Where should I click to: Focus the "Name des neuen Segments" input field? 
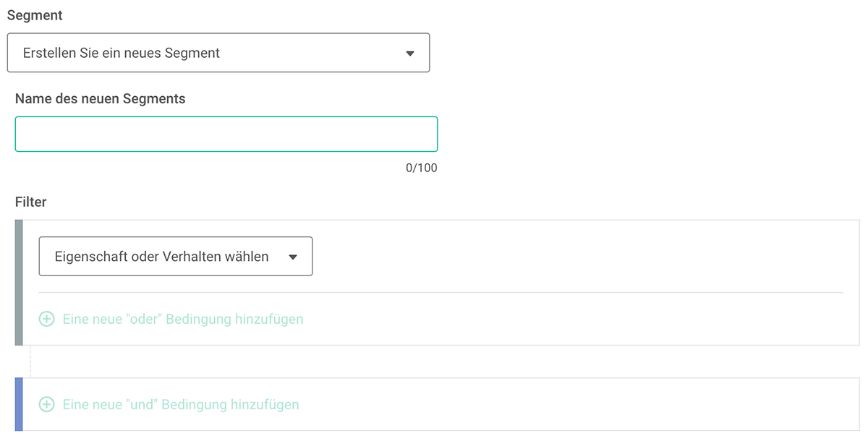tap(226, 134)
